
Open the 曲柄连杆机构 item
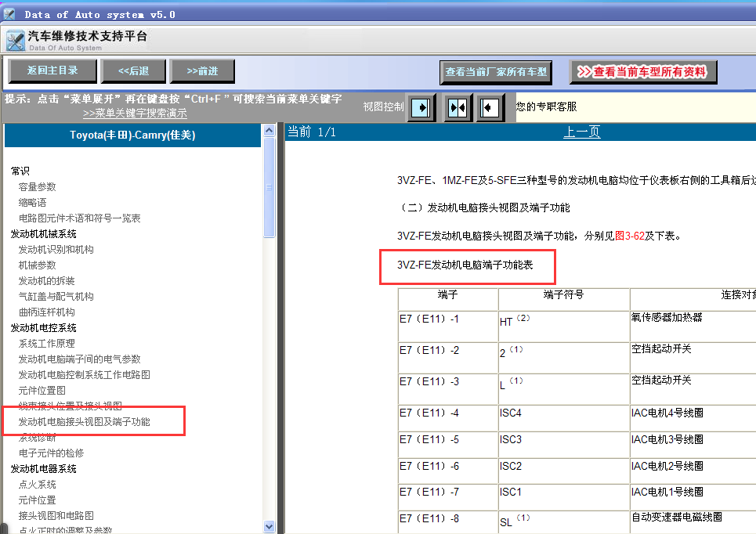click(x=46, y=312)
